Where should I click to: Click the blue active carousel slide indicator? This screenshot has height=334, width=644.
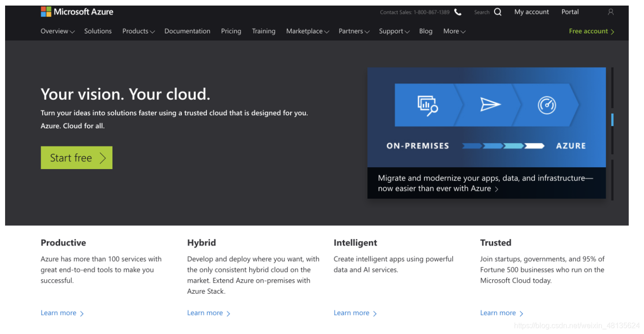pyautogui.click(x=612, y=120)
